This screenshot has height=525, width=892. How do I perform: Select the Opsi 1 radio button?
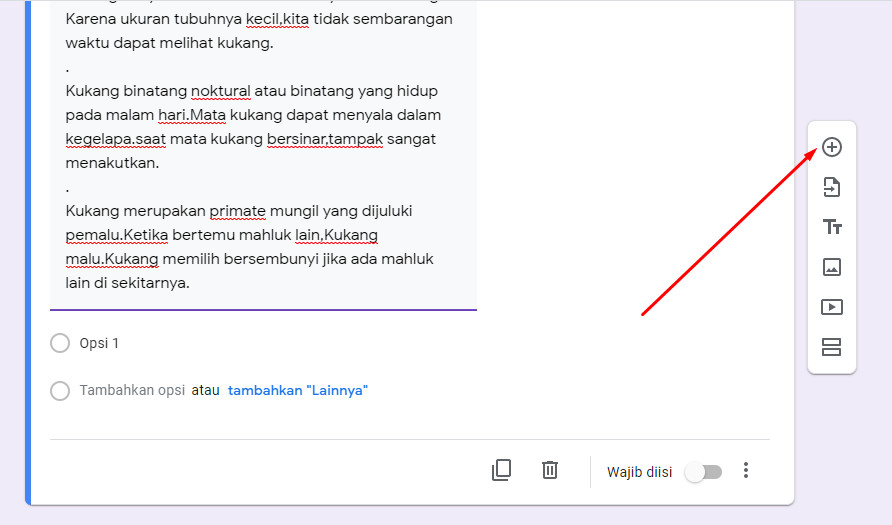click(x=60, y=343)
